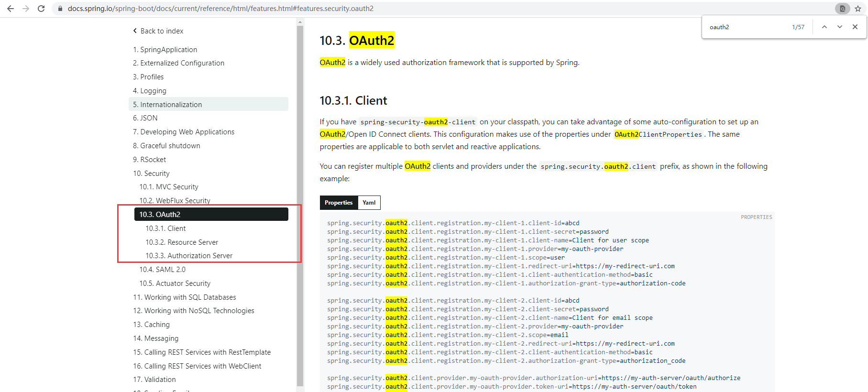Open 15. Calling REST Services with RestTemplate
Screen dimensions: 868x392
click(202, 352)
